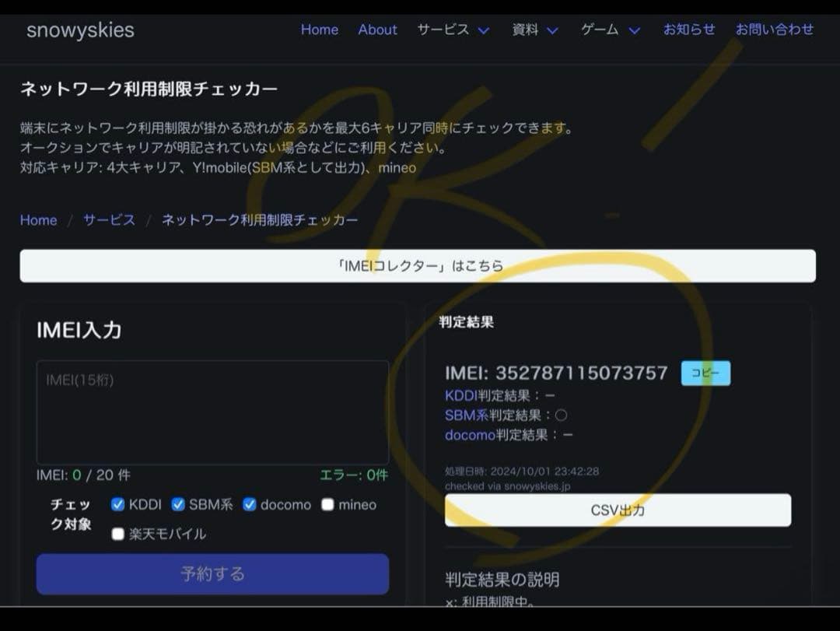Viewport: 840px width, 631px height.
Task: Select Home in the navigation bar
Action: pyautogui.click(x=319, y=30)
